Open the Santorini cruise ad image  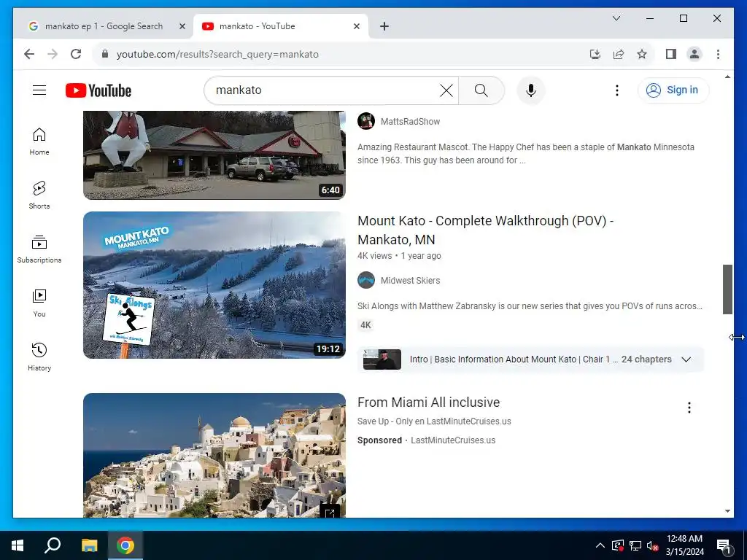click(214, 455)
